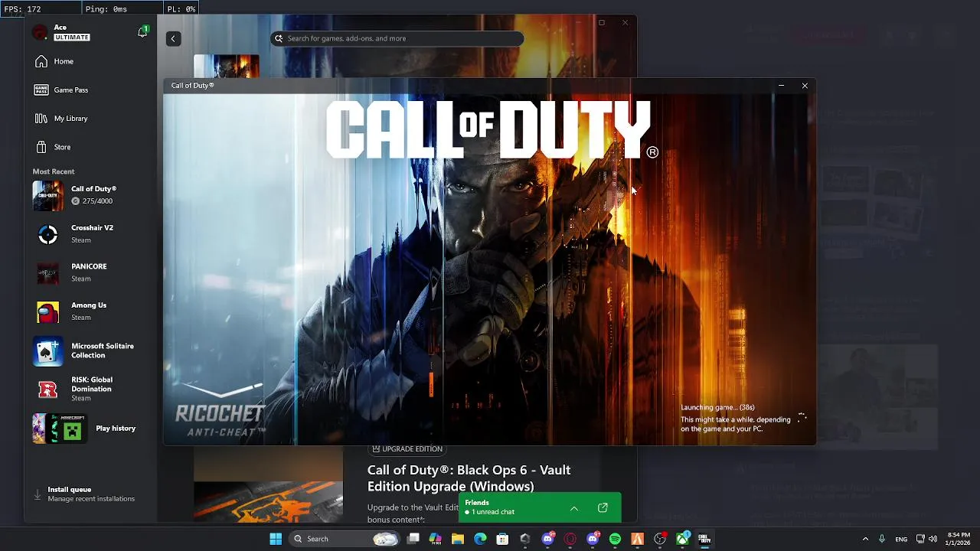Open My Library in the sidebar
This screenshot has height=551, width=980.
tap(90, 119)
